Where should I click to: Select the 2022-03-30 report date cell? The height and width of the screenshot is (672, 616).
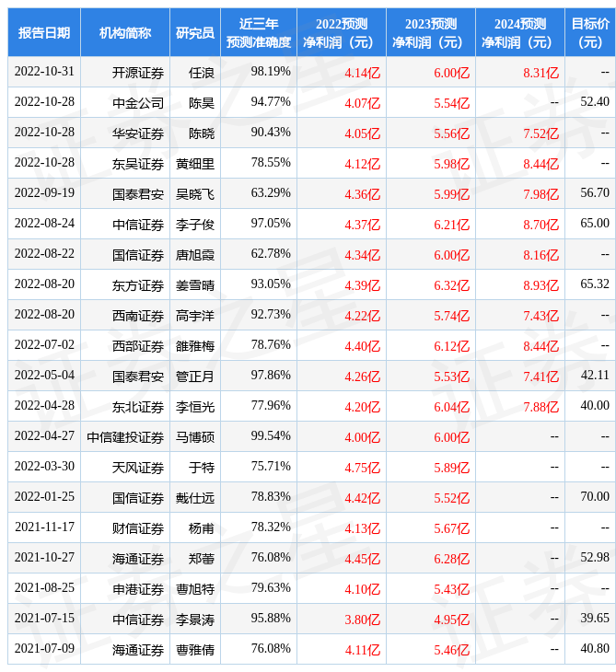(44, 467)
